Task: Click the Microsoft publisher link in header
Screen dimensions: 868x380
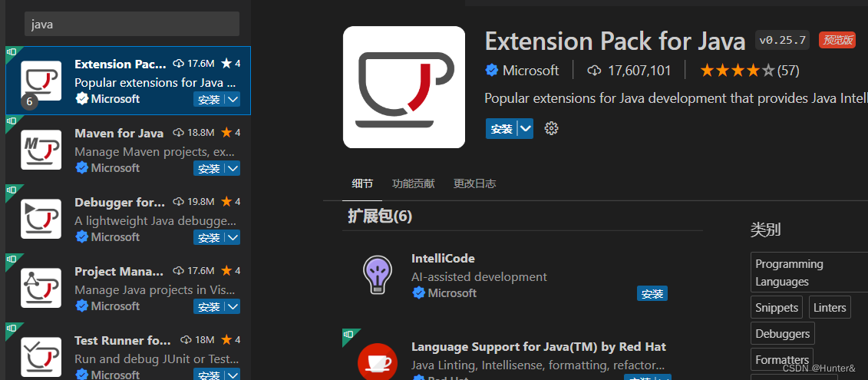Action: point(530,71)
